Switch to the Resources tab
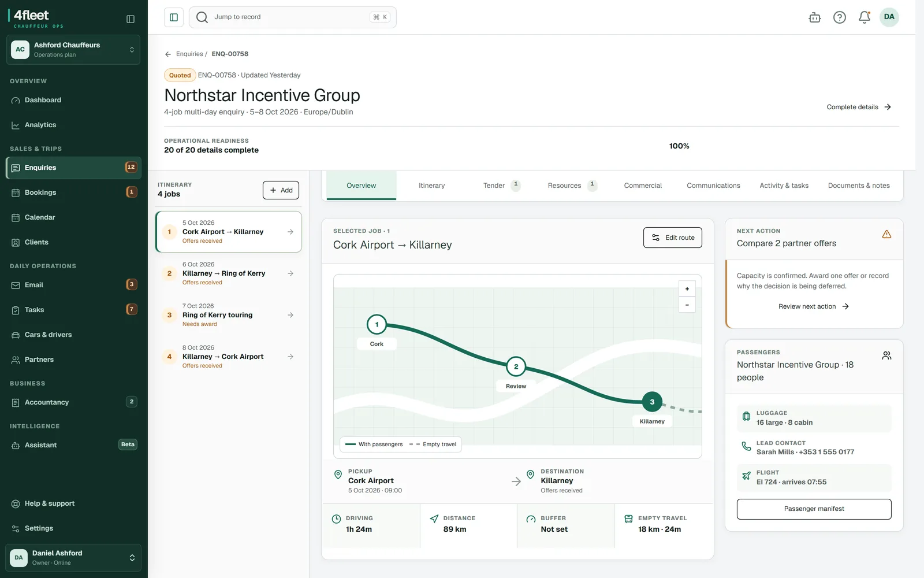Screen dimensions: 924x578 coord(572,186)
